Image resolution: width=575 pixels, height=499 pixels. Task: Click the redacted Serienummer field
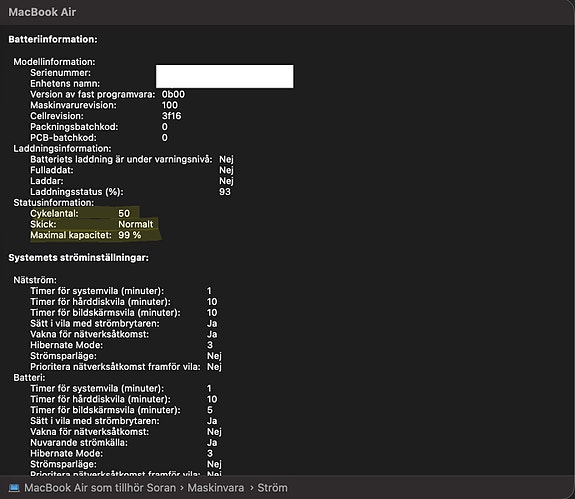224,76
